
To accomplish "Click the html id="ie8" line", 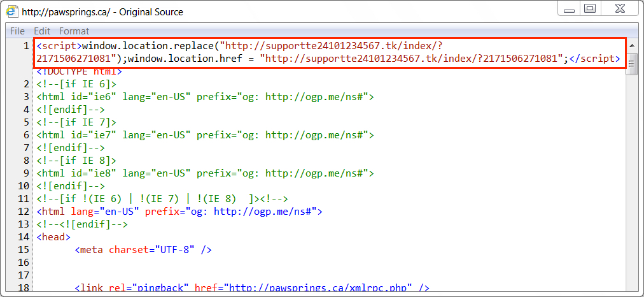I will click(x=206, y=173).
